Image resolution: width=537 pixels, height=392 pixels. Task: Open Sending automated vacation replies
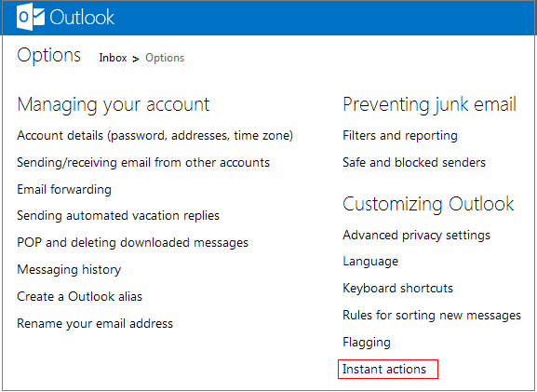click(x=118, y=216)
